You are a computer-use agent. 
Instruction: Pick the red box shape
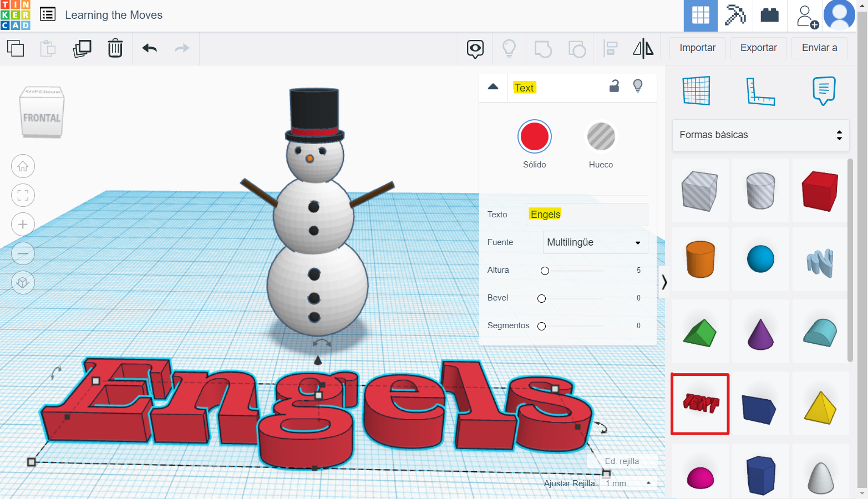pyautogui.click(x=820, y=191)
